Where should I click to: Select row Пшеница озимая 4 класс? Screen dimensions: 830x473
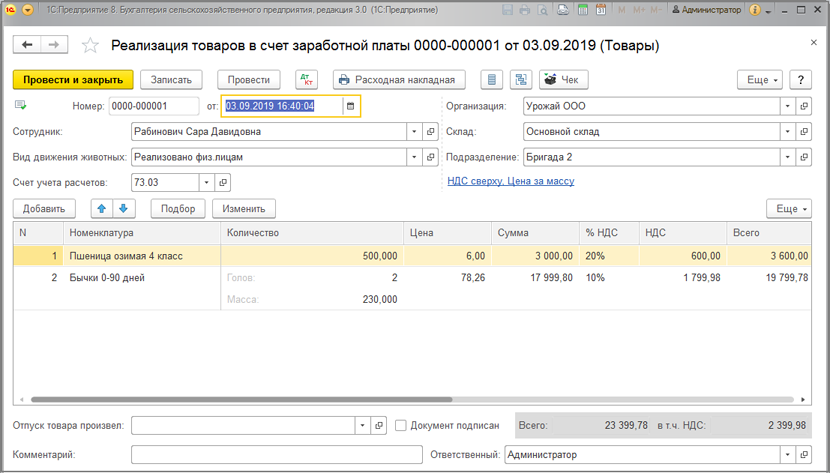click(412, 256)
